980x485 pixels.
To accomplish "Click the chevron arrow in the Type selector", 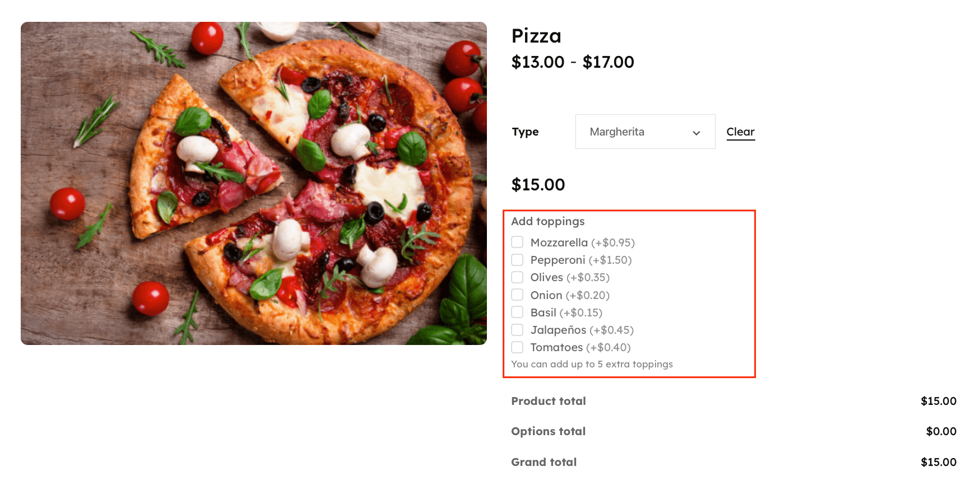I will (696, 133).
